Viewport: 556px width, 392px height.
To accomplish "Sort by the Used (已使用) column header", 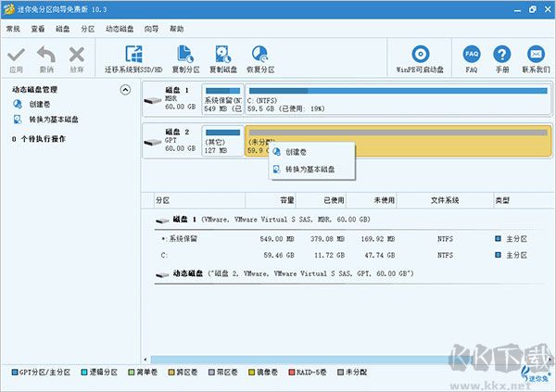I will point(321,200).
